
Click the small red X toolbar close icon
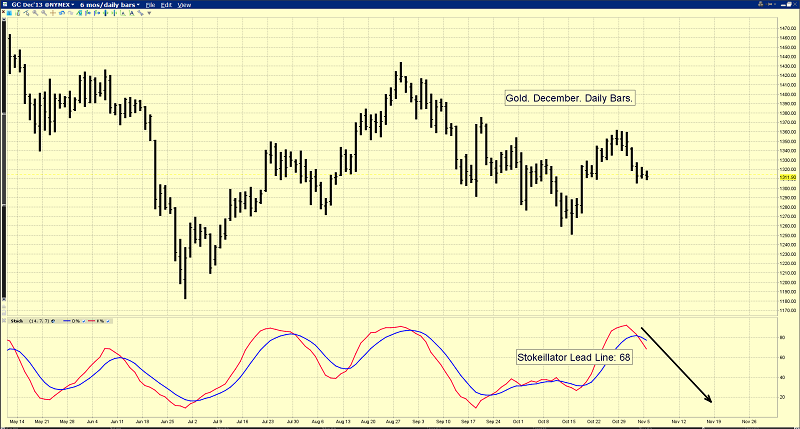3,12
